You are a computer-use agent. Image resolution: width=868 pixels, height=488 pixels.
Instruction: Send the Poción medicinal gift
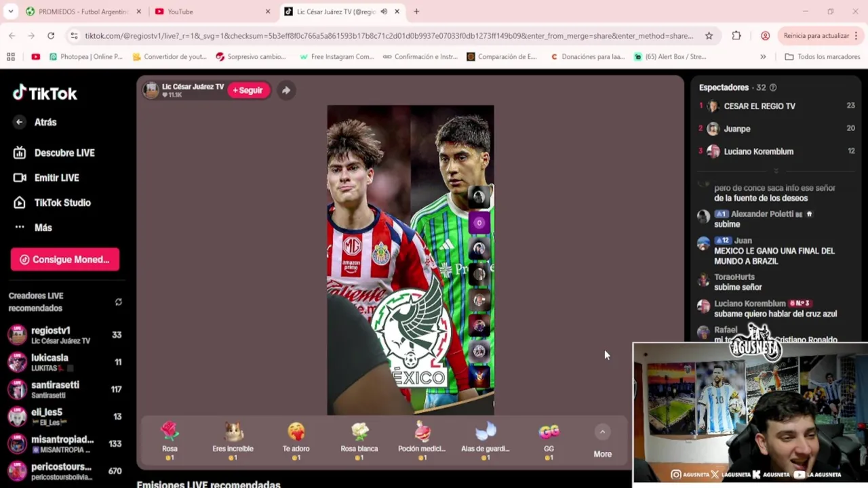[x=422, y=441]
